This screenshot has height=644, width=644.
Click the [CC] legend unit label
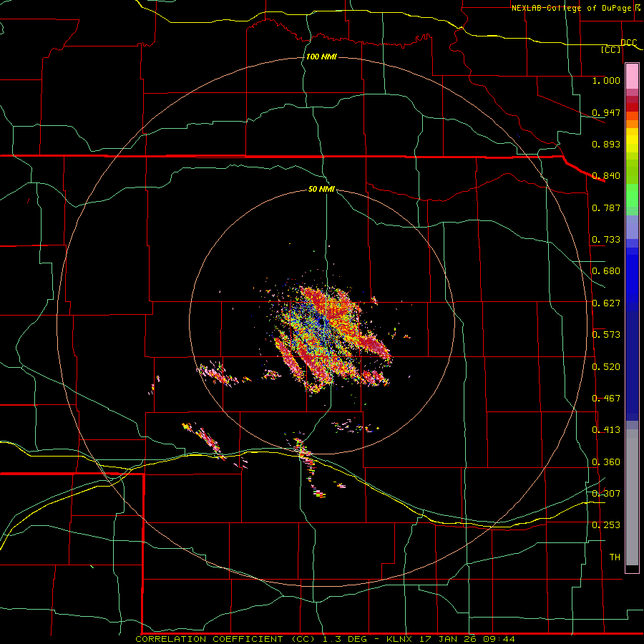(611, 49)
